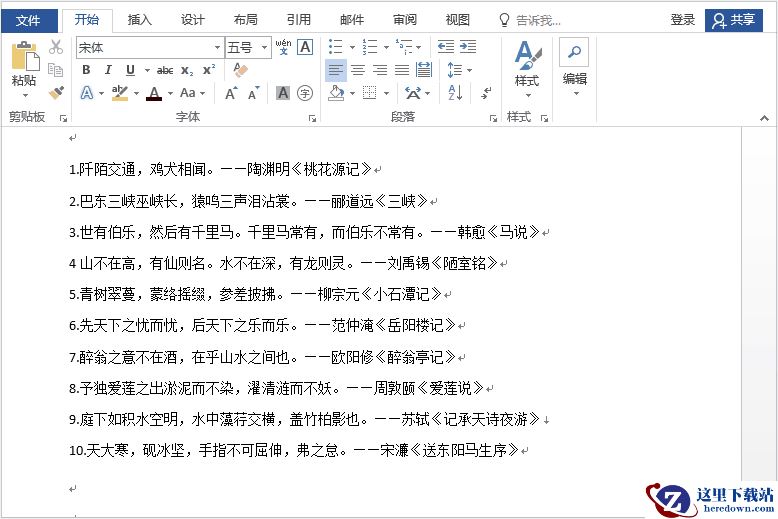The height and width of the screenshot is (519, 778).
Task: Switch to the 审阅 tab
Action: (405, 20)
